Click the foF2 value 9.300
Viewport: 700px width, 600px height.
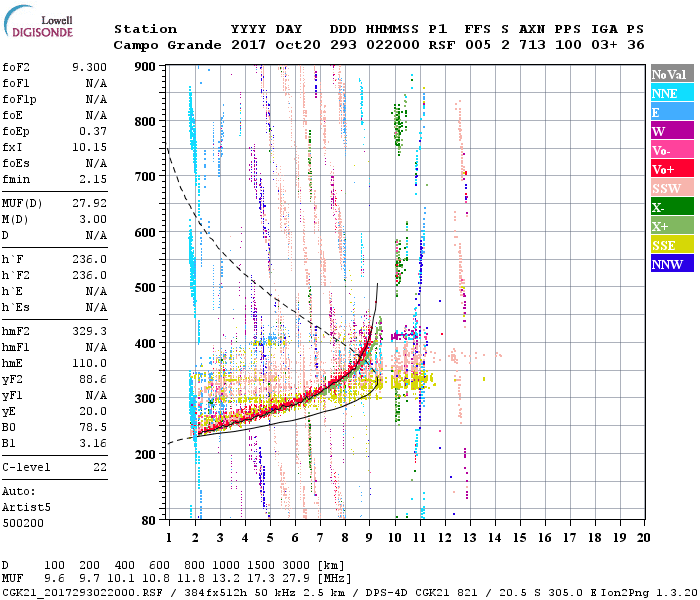pyautogui.click(x=89, y=67)
